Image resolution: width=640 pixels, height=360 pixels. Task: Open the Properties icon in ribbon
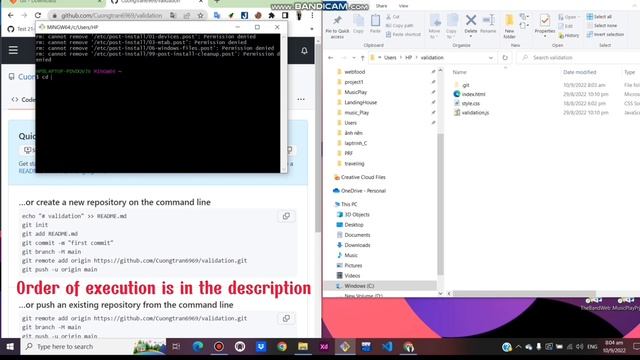544,20
